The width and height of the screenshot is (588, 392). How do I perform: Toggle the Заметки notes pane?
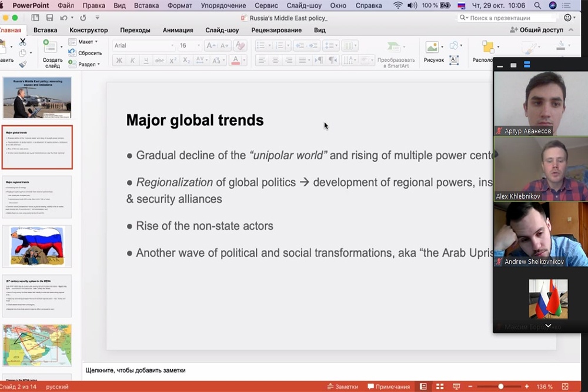tap(342, 387)
